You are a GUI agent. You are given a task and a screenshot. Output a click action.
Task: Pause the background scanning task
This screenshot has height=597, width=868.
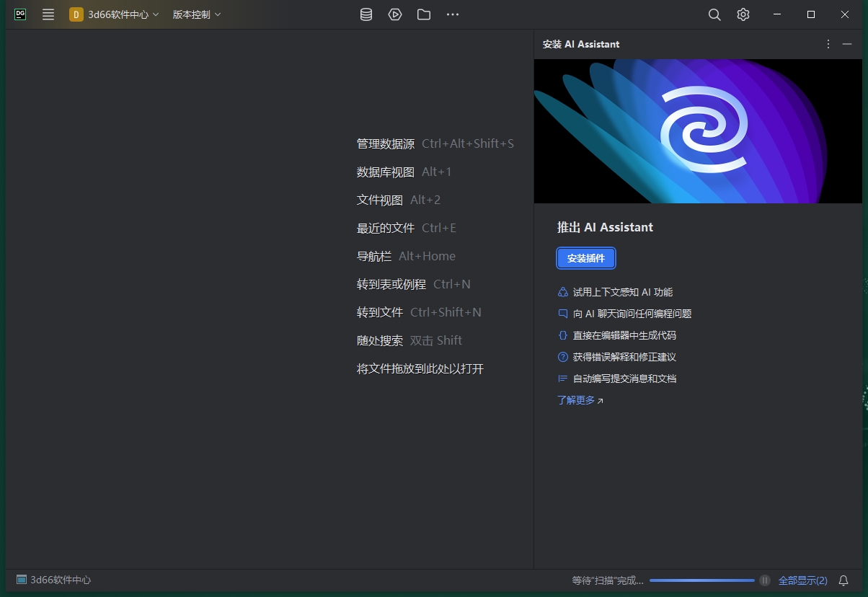pos(765,580)
